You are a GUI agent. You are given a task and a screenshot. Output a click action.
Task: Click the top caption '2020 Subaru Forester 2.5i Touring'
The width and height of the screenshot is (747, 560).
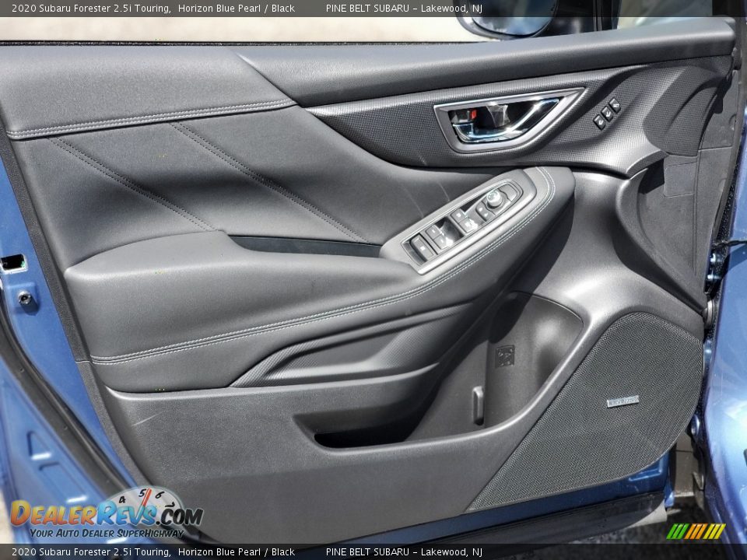pyautogui.click(x=91, y=8)
